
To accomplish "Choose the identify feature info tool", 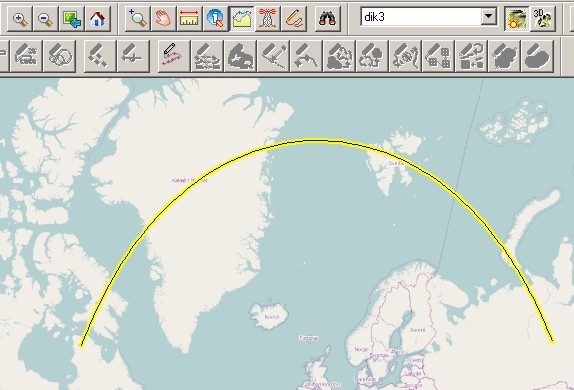I will pos(215,18).
